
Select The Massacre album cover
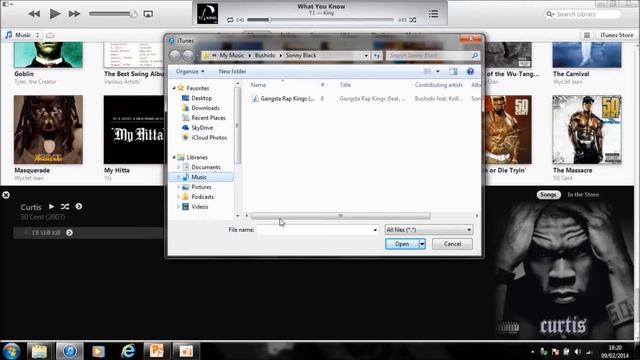(587, 129)
